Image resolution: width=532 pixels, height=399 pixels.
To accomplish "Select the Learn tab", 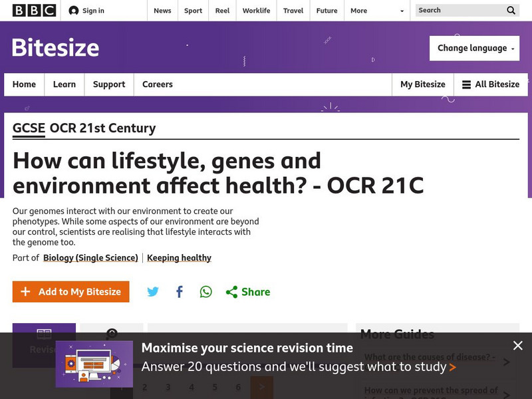I will [x=65, y=84].
